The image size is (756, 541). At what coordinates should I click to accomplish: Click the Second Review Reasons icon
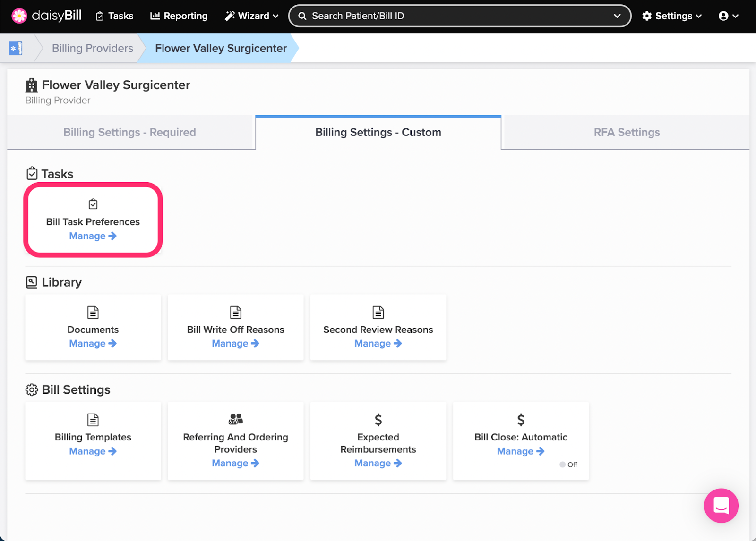coord(378,312)
